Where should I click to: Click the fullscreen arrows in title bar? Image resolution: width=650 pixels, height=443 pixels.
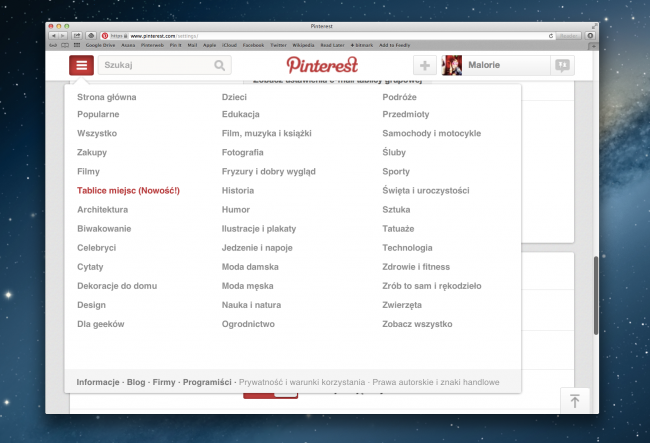[x=594, y=26]
